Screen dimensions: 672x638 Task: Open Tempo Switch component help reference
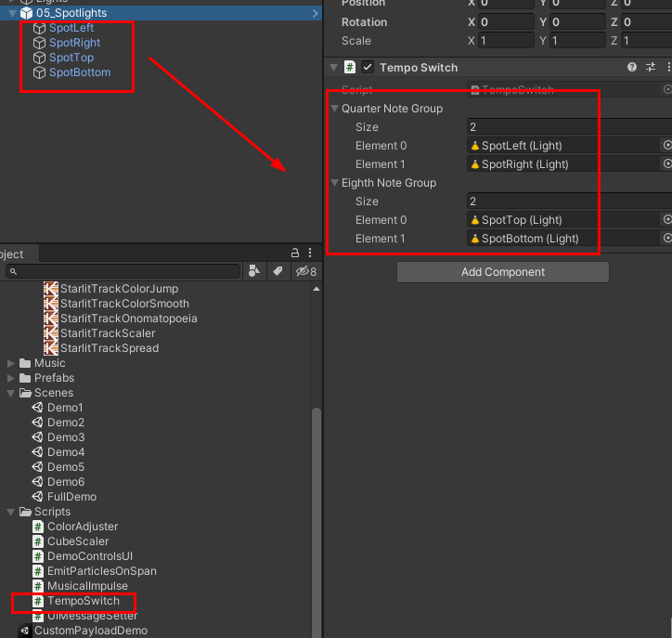(x=632, y=67)
